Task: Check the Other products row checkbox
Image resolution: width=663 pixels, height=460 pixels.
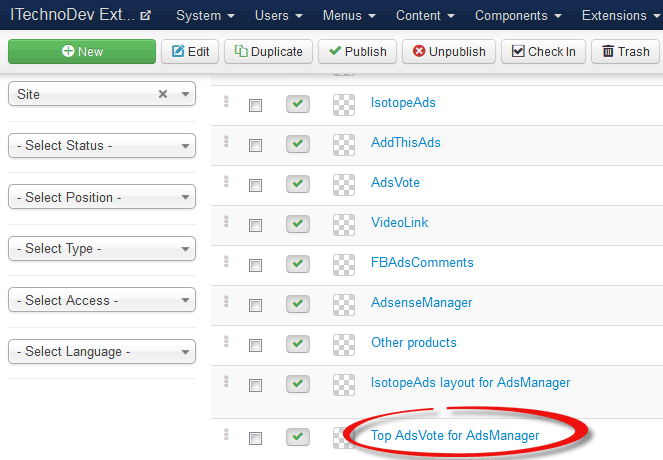Action: [x=255, y=345]
